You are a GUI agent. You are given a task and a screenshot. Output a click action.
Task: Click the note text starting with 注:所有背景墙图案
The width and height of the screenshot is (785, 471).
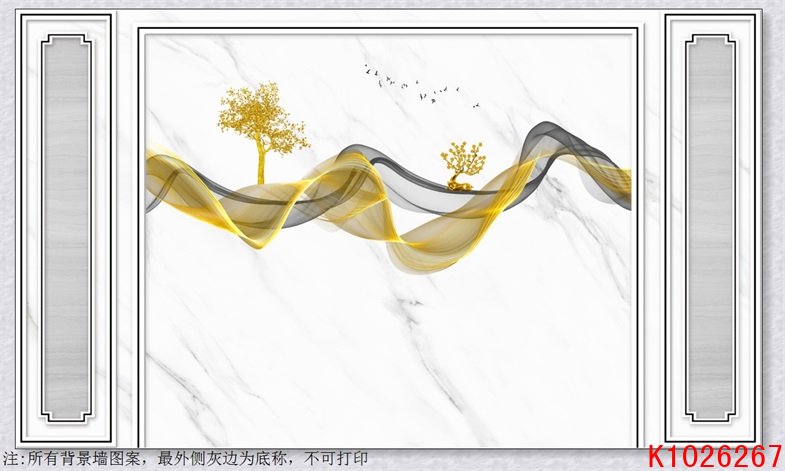[185, 458]
